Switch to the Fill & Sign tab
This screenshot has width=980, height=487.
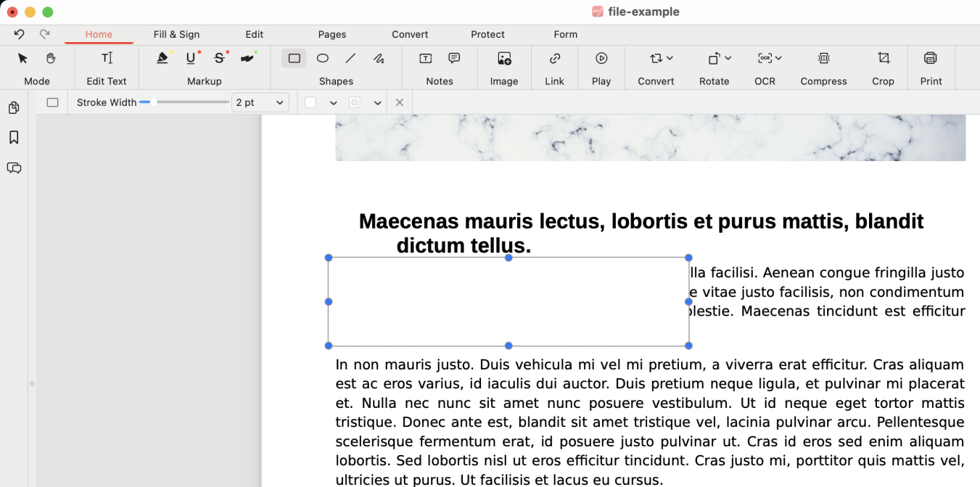point(176,34)
